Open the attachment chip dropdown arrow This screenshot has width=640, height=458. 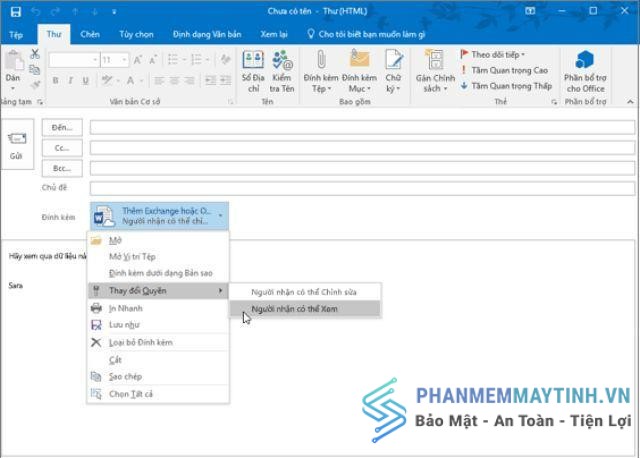pyautogui.click(x=220, y=216)
